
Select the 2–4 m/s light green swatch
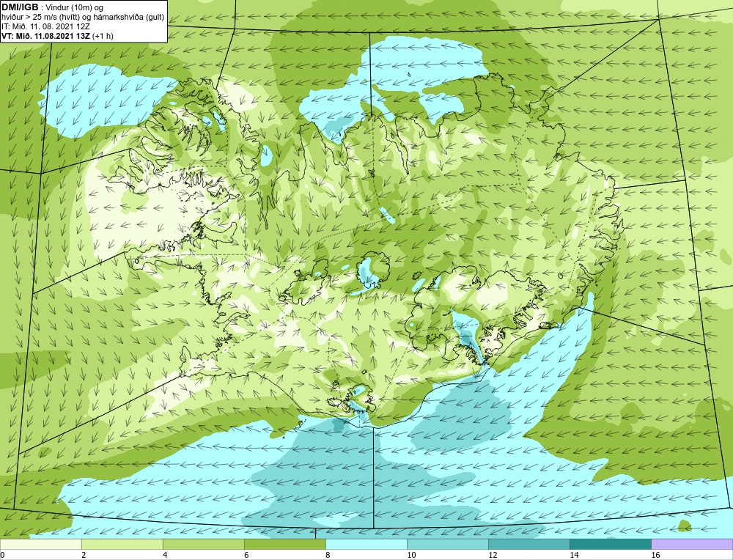tap(122, 544)
